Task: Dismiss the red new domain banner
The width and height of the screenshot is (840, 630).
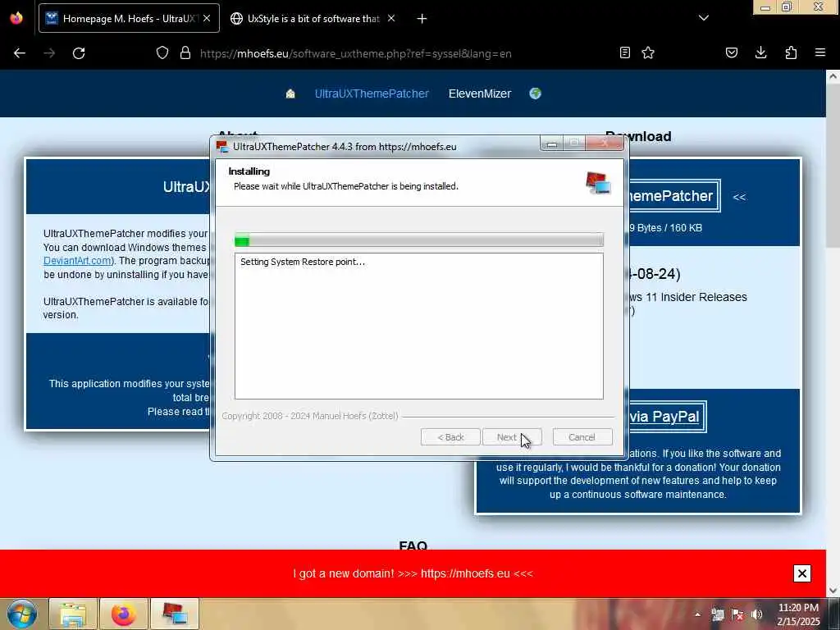Action: click(802, 573)
